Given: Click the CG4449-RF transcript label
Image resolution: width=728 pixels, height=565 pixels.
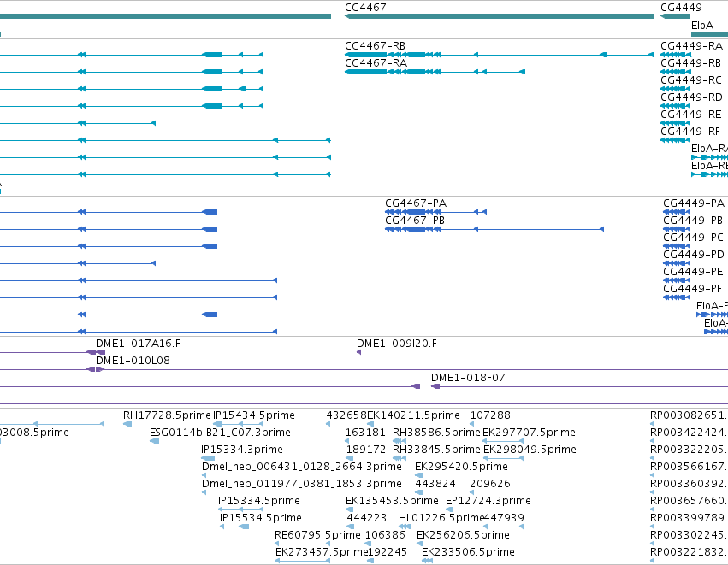Looking at the screenshot, I should (x=690, y=132).
